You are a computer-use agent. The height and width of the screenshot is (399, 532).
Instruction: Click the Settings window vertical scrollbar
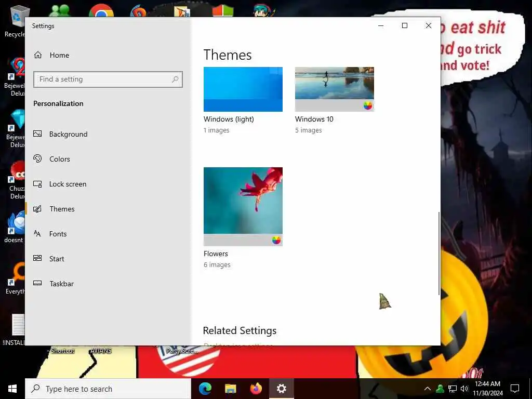click(439, 253)
